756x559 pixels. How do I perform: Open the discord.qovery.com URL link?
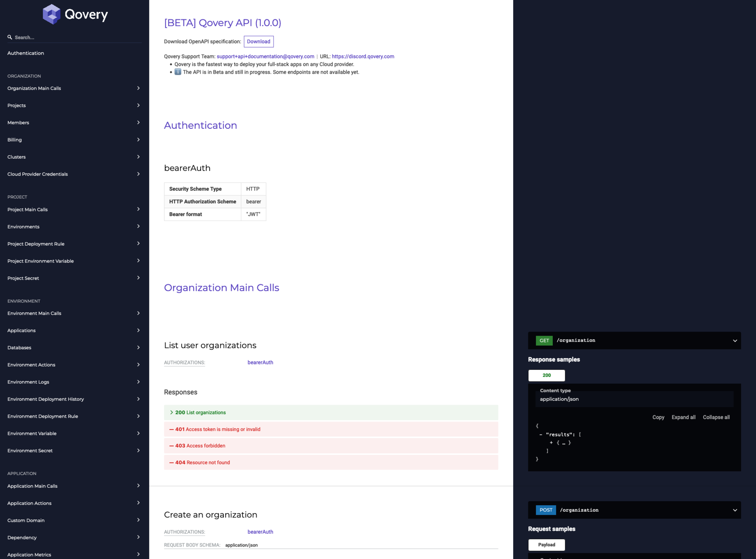tap(363, 56)
